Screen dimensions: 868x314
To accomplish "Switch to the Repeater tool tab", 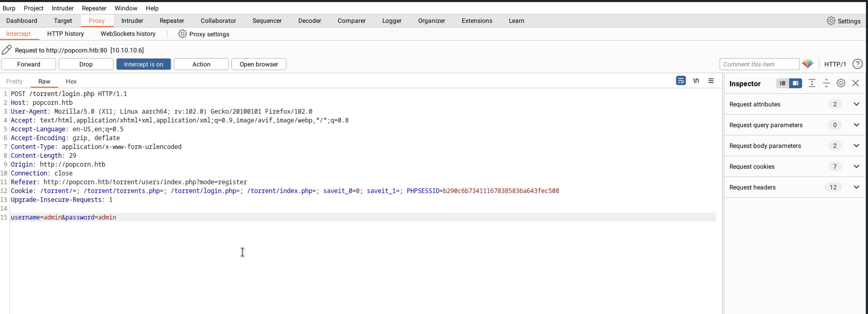I will coord(172,21).
